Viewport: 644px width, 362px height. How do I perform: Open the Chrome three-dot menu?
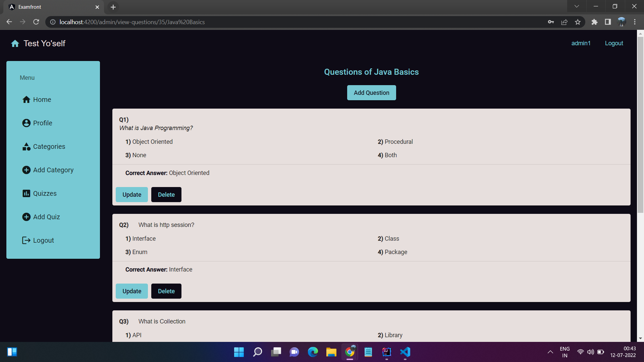pos(635,22)
